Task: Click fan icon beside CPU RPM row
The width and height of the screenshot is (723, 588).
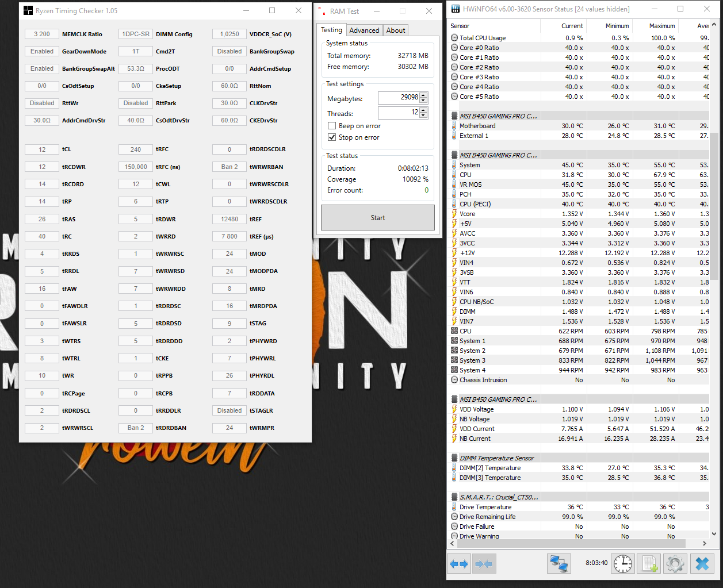Action: (x=454, y=331)
